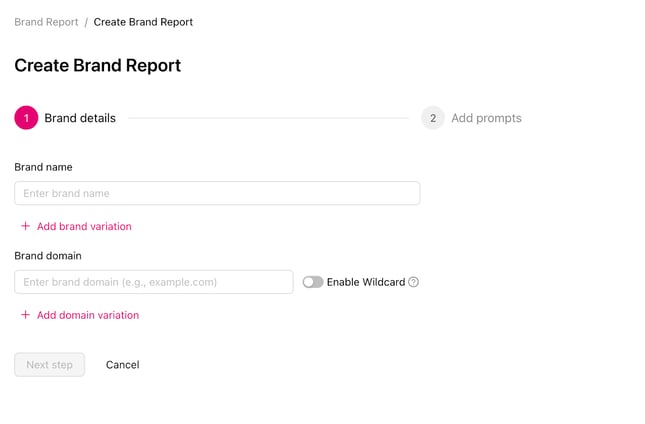This screenshot has width=645, height=424.
Task: Click the Create Brand Report breadcrumb item
Action: click(x=143, y=22)
